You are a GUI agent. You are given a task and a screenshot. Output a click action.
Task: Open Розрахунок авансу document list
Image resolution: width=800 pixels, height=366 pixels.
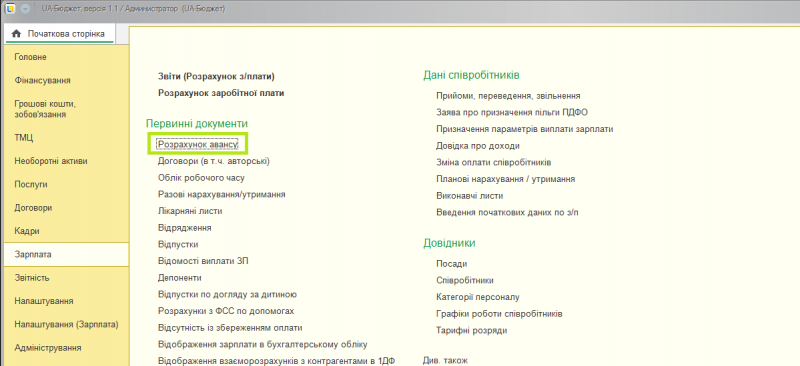(197, 144)
